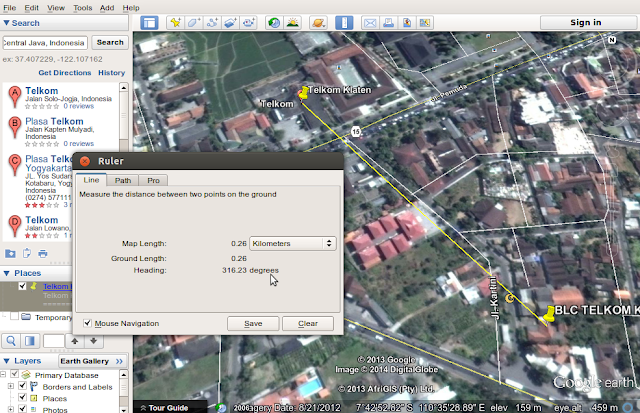This screenshot has width=640, height=413.
Task: Expand the Tour Guide bar
Action: point(164,408)
